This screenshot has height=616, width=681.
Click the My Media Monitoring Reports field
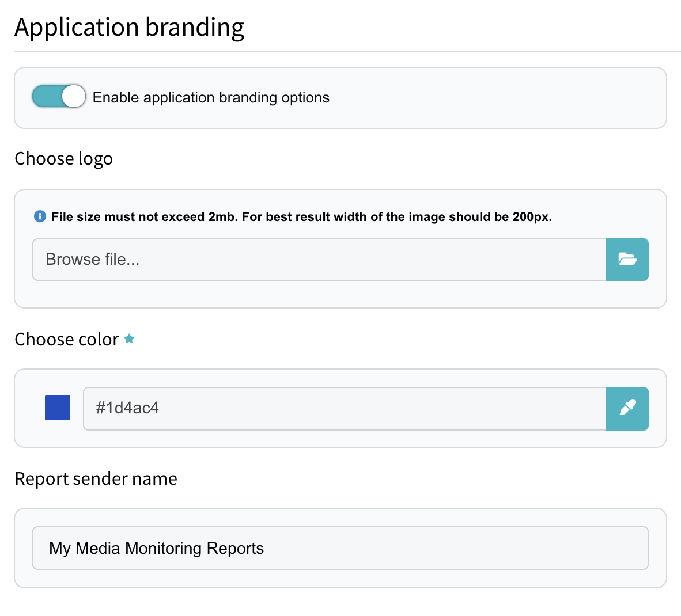click(x=340, y=548)
